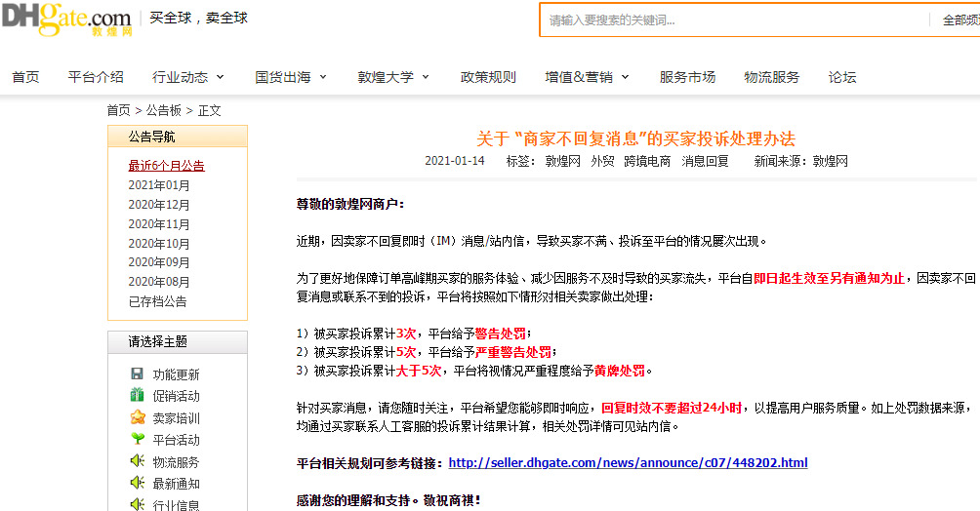980x511 pixels.
Task: Click the red text 黄牌处罚
Action: coord(620,371)
